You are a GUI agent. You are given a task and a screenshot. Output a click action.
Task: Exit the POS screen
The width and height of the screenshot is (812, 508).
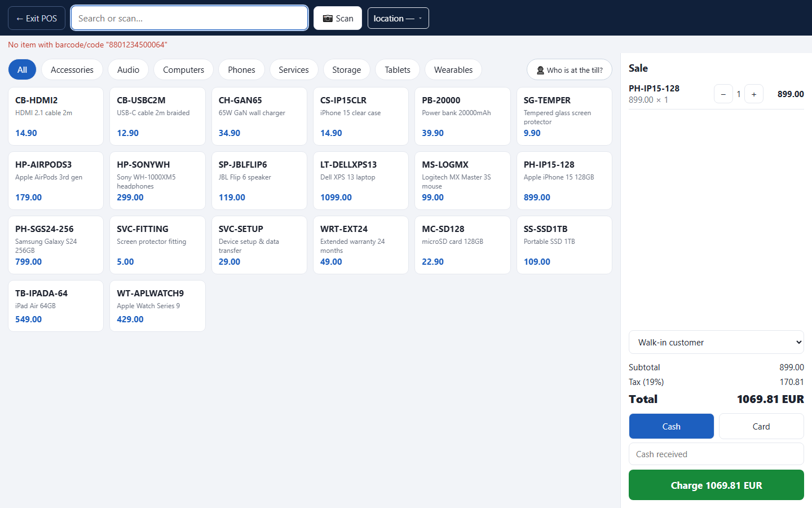click(x=37, y=18)
